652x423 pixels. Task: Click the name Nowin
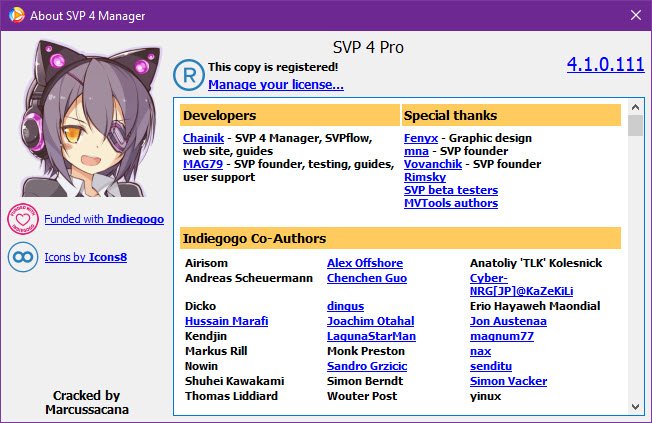click(x=201, y=366)
